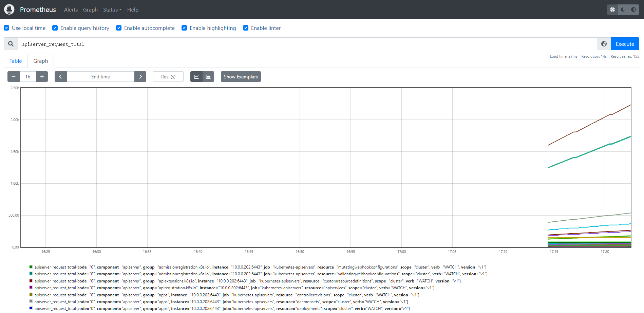
Task: Select the customresourcedefinitions legend entry
Action: coord(248,281)
